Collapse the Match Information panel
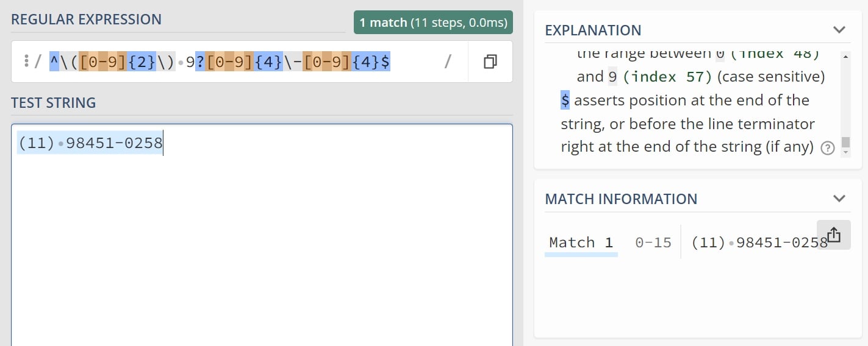The image size is (868, 346). [x=839, y=198]
